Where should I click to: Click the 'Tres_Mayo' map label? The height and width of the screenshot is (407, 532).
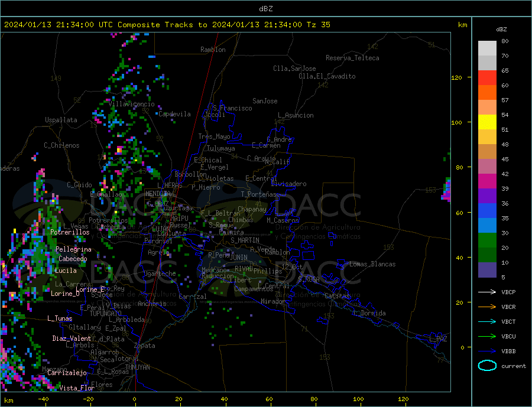(x=214, y=136)
